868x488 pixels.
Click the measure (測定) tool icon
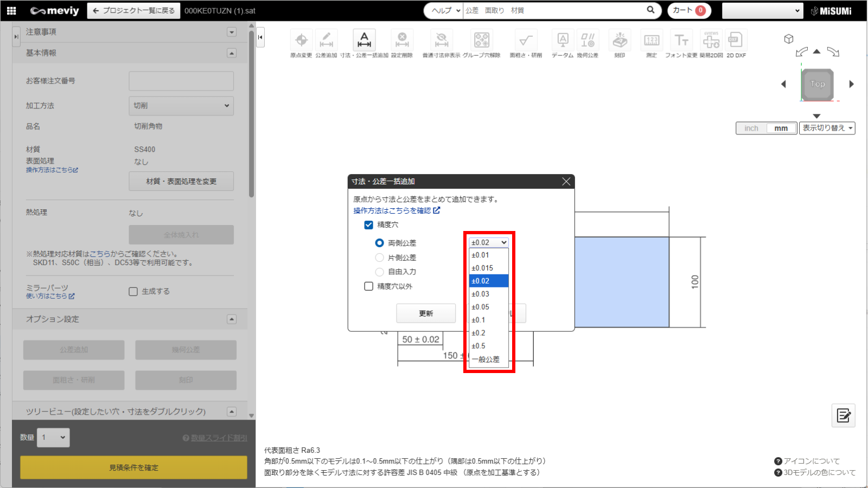652,40
